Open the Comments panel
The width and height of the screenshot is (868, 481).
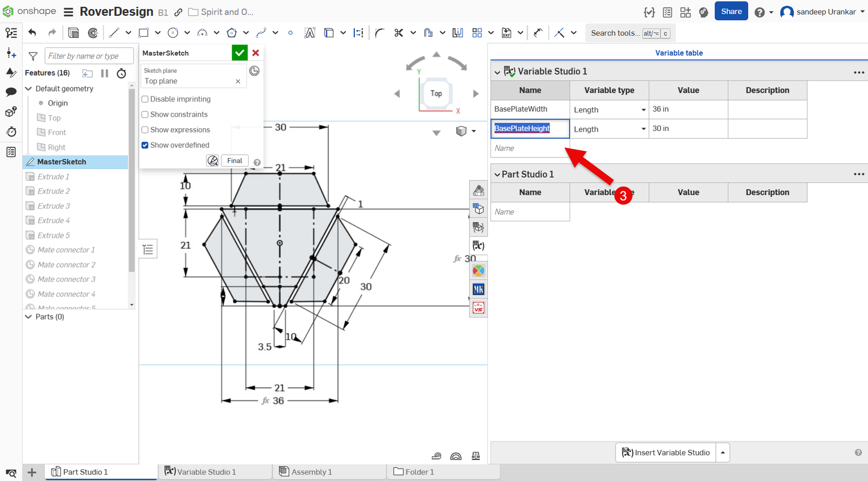[11, 92]
